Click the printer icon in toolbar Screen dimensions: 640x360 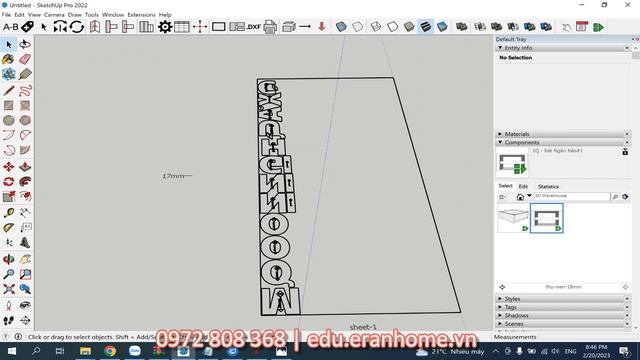point(270,27)
